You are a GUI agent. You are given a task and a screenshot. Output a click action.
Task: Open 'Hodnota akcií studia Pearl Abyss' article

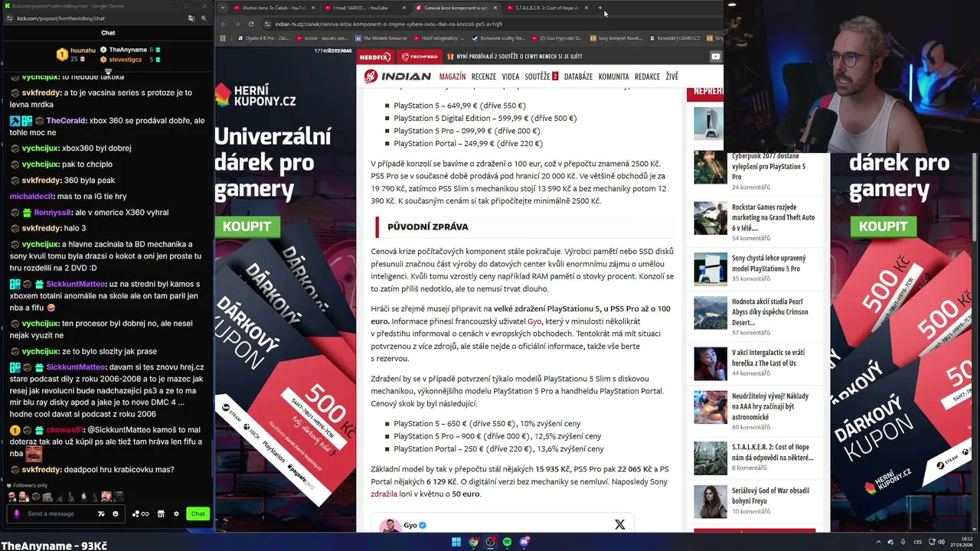pyautogui.click(x=769, y=312)
